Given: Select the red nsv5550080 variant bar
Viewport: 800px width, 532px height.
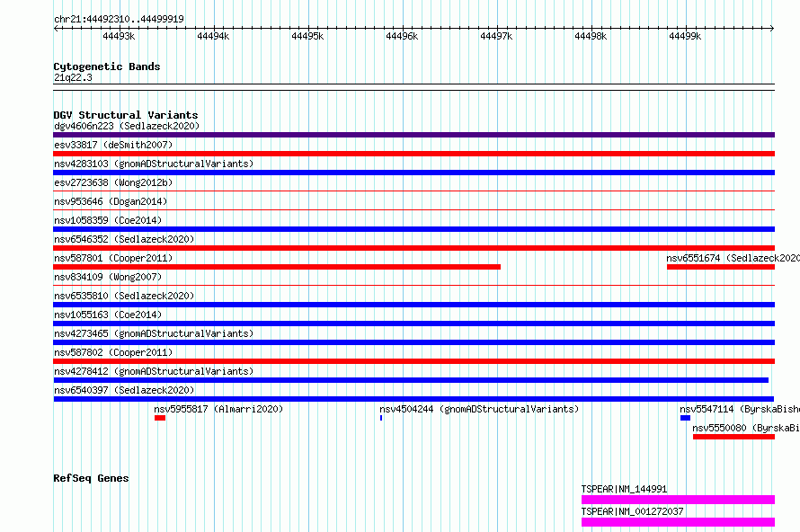Looking at the screenshot, I should (733, 437).
